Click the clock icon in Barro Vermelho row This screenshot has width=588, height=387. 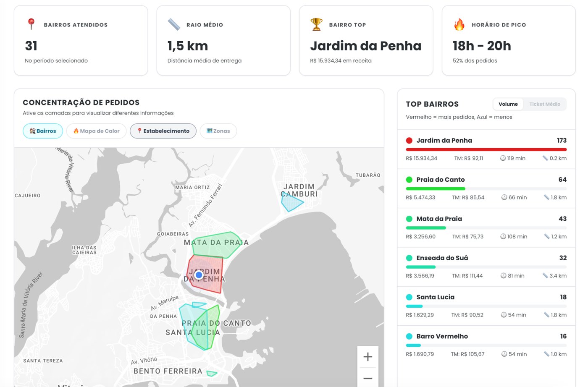point(504,354)
